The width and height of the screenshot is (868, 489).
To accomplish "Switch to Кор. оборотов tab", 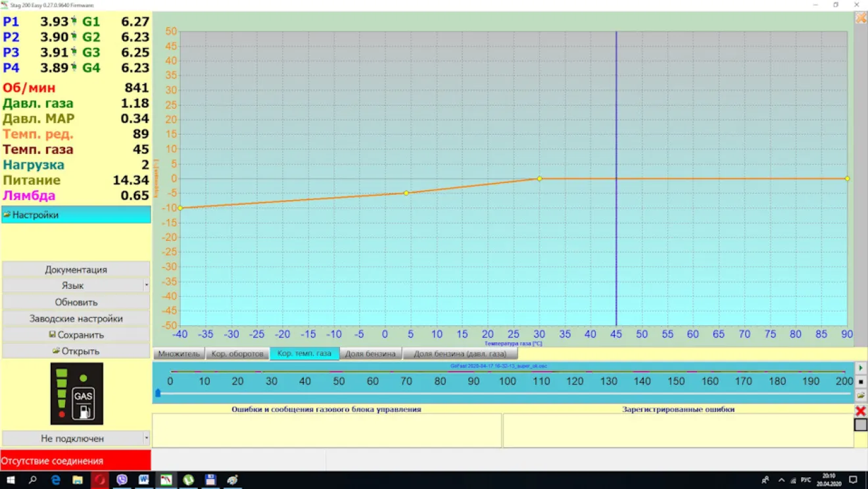I will [237, 353].
